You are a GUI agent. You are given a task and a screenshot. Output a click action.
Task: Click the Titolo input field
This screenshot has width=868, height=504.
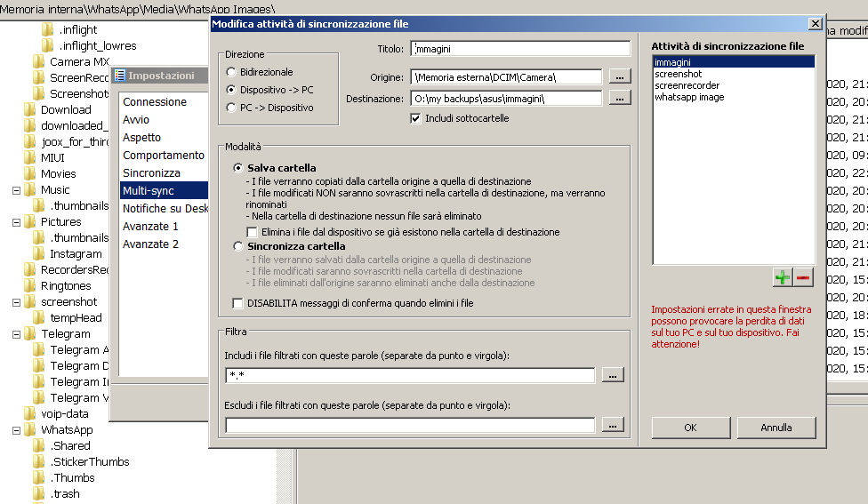(520, 49)
